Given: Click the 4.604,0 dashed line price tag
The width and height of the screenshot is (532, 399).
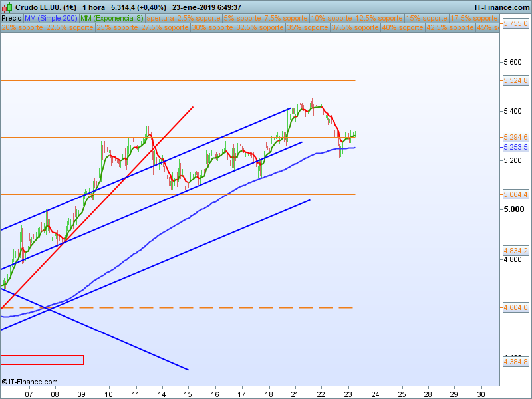Looking at the screenshot, I should pyautogui.click(x=516, y=307).
